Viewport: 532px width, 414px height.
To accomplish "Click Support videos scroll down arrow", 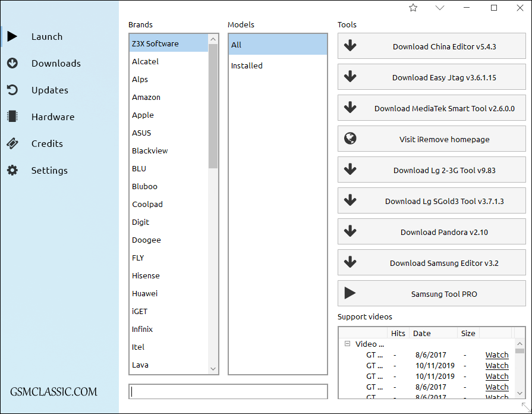I will click(520, 393).
